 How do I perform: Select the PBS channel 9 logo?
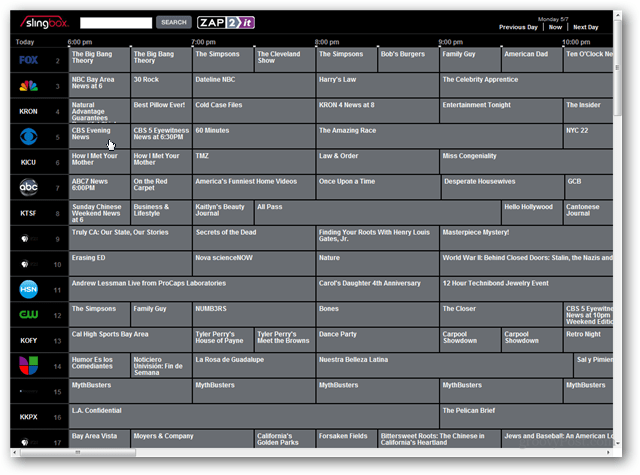(x=29, y=239)
